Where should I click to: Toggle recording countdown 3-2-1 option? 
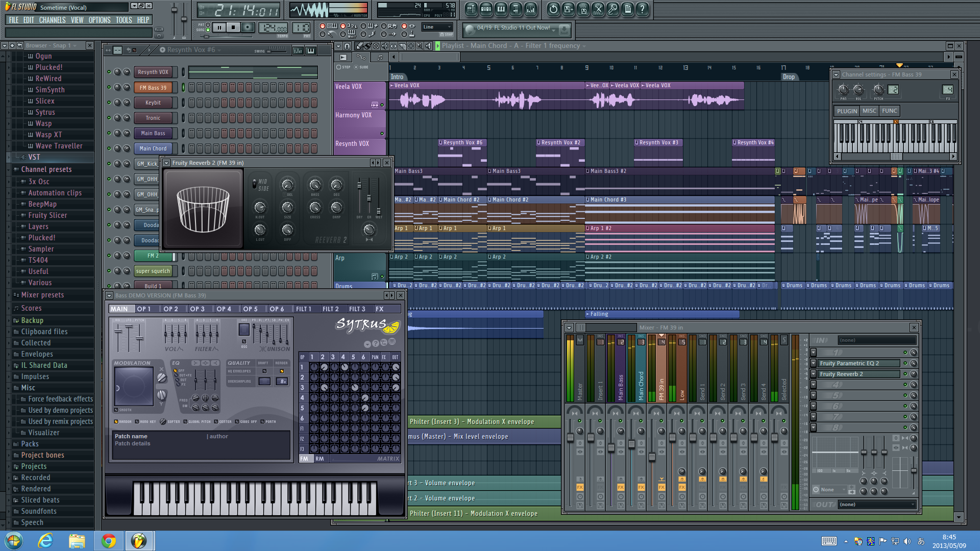click(x=343, y=26)
